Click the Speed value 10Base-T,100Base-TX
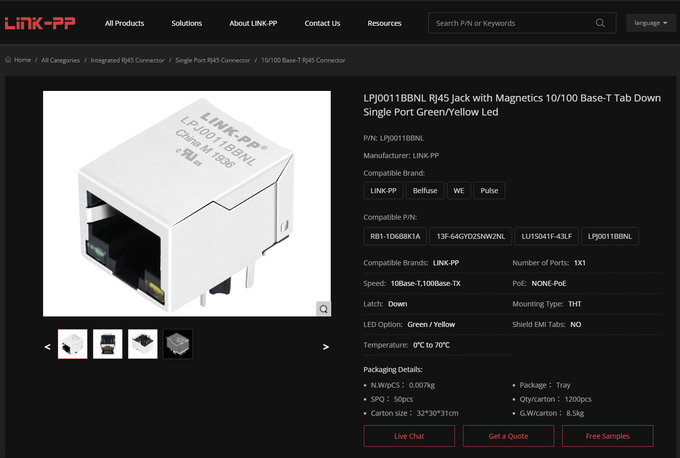 click(425, 283)
